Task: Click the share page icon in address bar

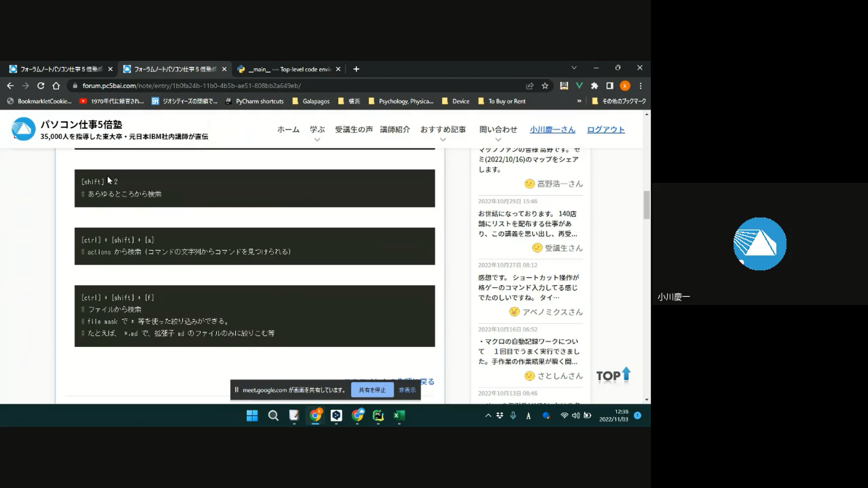Action: click(x=530, y=86)
